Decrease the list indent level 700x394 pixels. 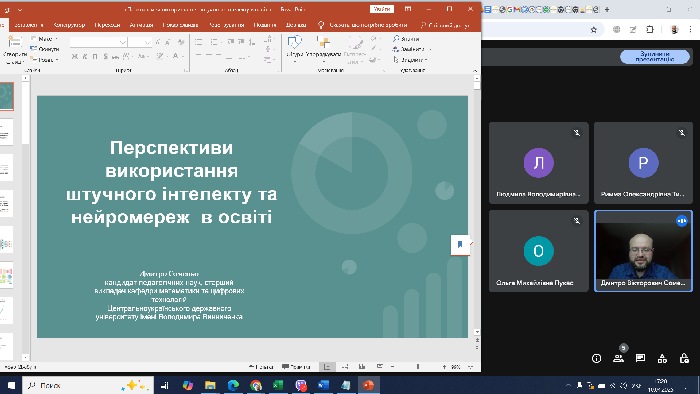(231, 42)
